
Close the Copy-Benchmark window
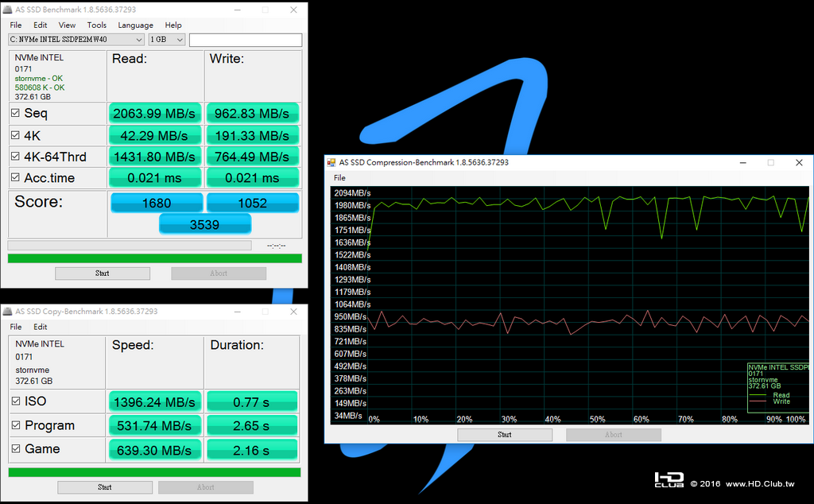(293, 312)
